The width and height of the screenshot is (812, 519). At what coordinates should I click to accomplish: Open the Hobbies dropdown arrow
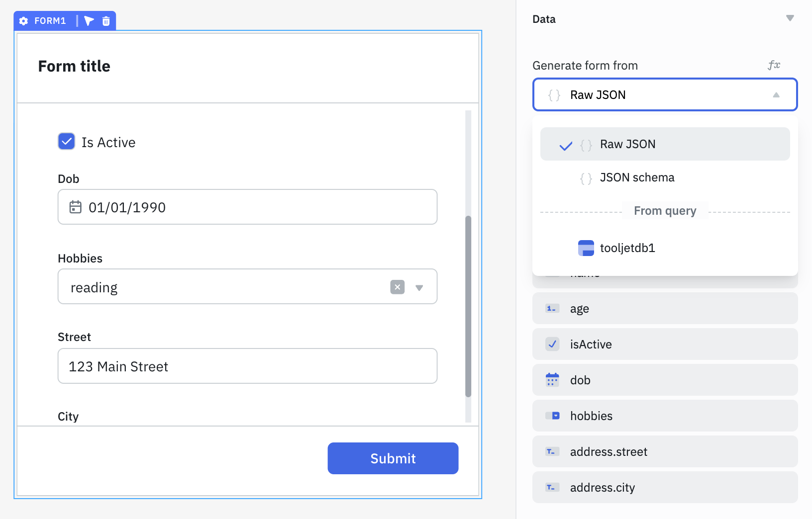pos(420,287)
